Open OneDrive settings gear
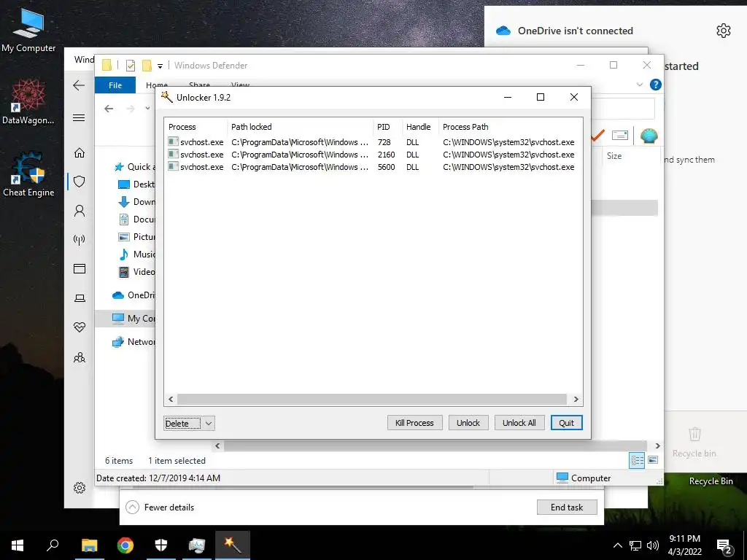 coord(723,31)
